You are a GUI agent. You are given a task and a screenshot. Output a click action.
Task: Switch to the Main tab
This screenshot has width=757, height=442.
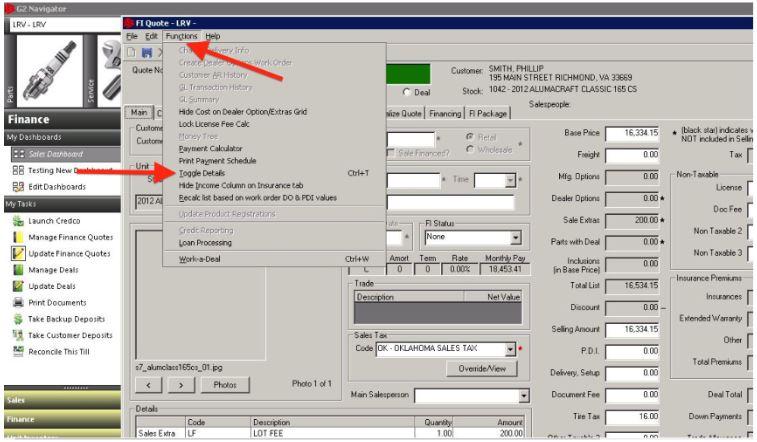click(139, 112)
